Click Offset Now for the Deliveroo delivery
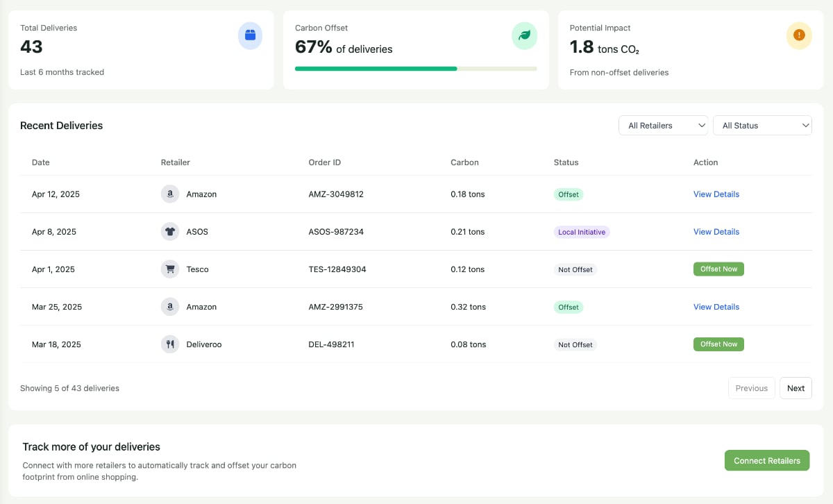833x504 pixels. [x=718, y=344]
